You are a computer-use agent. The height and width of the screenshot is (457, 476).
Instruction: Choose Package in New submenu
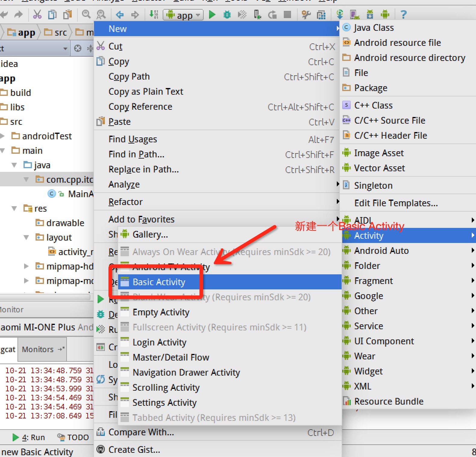[408, 88]
